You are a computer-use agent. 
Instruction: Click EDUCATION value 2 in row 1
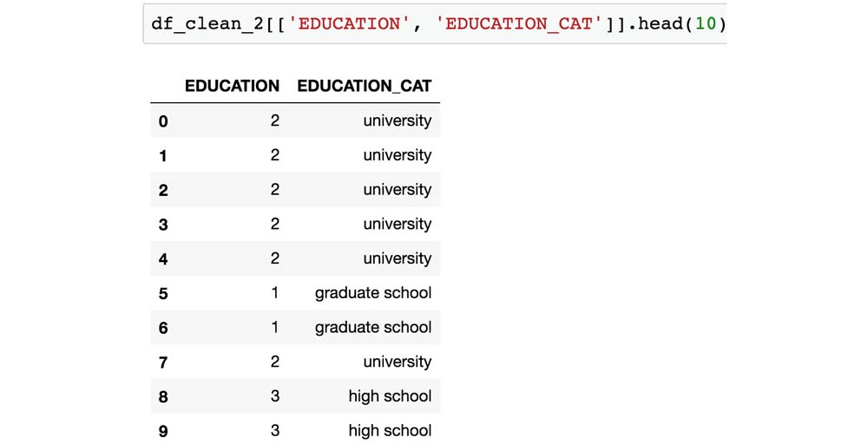click(274, 155)
